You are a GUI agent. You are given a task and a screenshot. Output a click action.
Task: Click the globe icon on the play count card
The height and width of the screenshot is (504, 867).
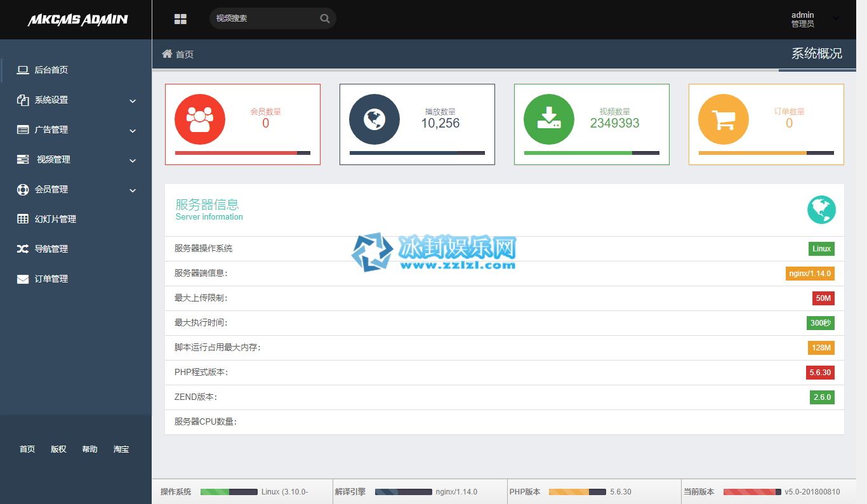pyautogui.click(x=374, y=119)
